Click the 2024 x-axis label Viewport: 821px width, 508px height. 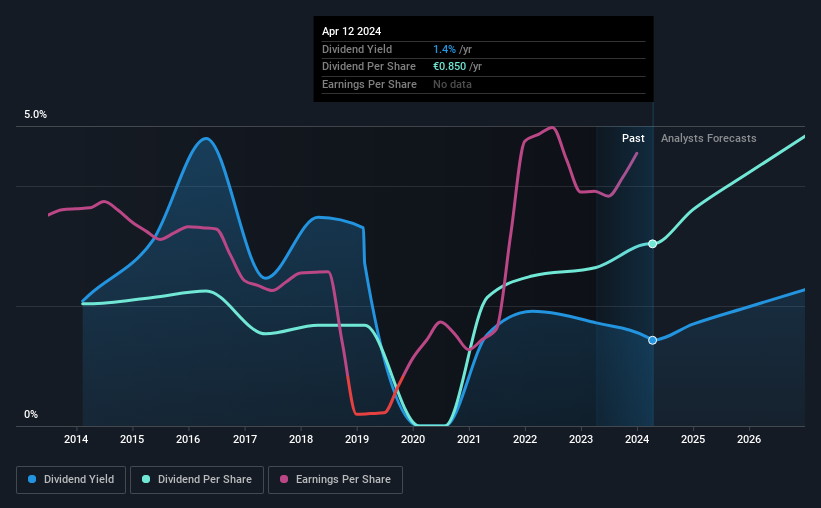[637, 439]
